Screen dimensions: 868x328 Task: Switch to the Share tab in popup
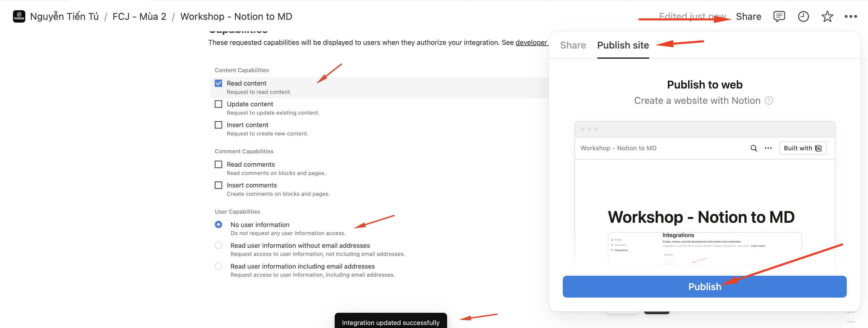[x=573, y=45]
